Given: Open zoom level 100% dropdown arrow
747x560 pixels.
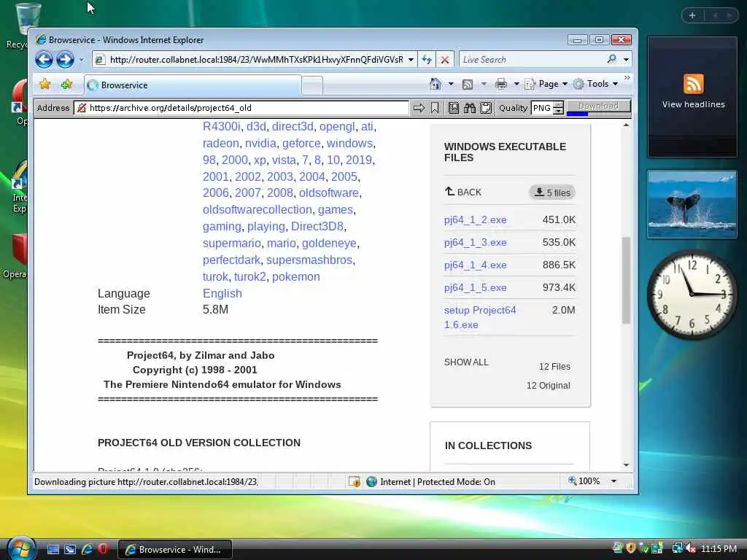Looking at the screenshot, I should click(x=614, y=481).
